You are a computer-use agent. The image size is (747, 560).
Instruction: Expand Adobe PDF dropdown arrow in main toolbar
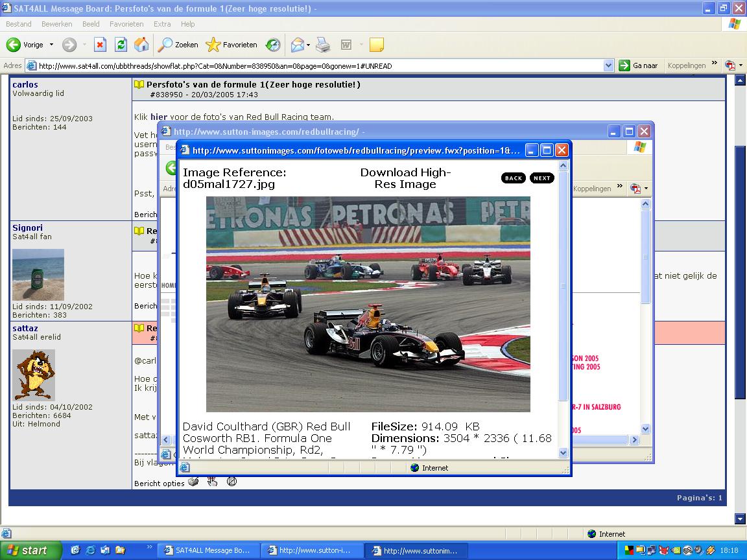click(741, 65)
